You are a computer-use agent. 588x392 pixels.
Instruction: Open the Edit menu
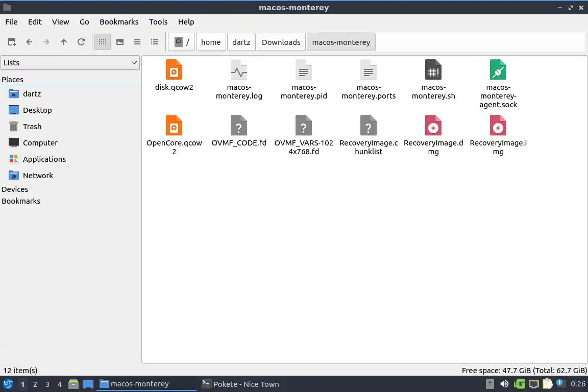click(35, 22)
